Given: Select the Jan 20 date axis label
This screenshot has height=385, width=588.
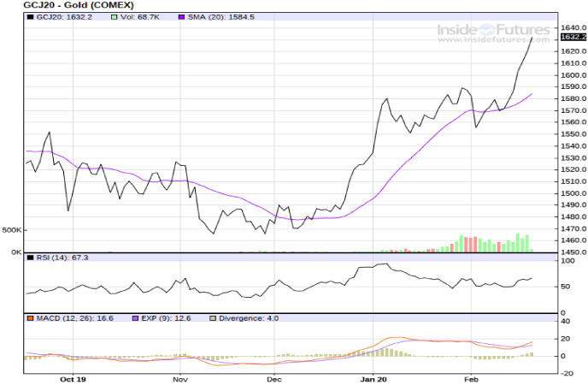Looking at the screenshot, I should [373, 377].
